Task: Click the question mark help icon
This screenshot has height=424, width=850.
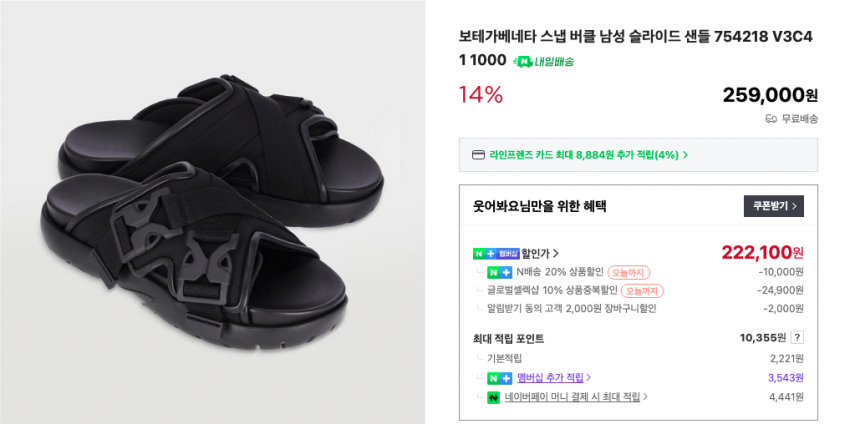Action: (797, 338)
